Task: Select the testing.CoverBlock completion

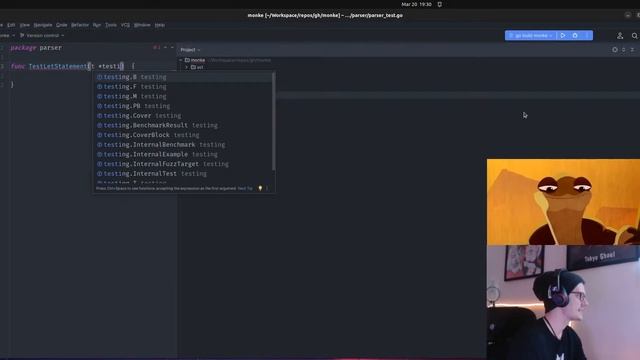Action: click(183, 135)
